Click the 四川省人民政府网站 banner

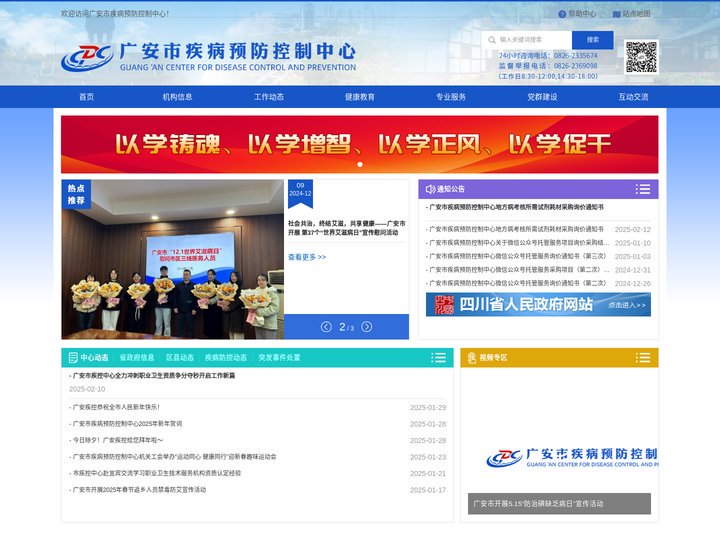point(538,304)
